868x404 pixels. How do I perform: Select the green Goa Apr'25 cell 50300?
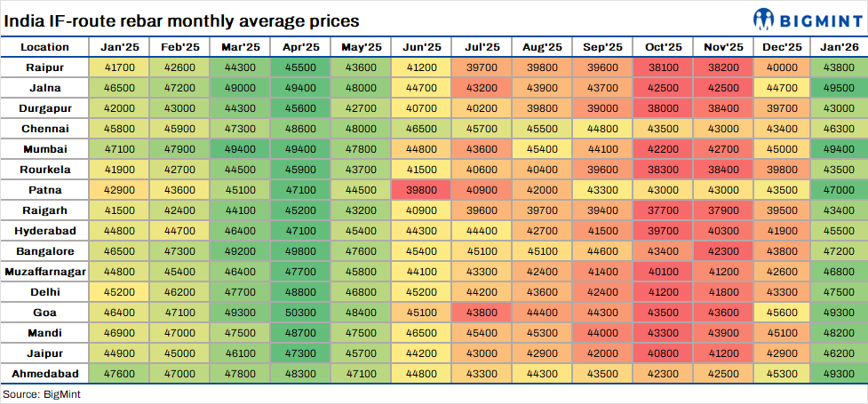300,312
